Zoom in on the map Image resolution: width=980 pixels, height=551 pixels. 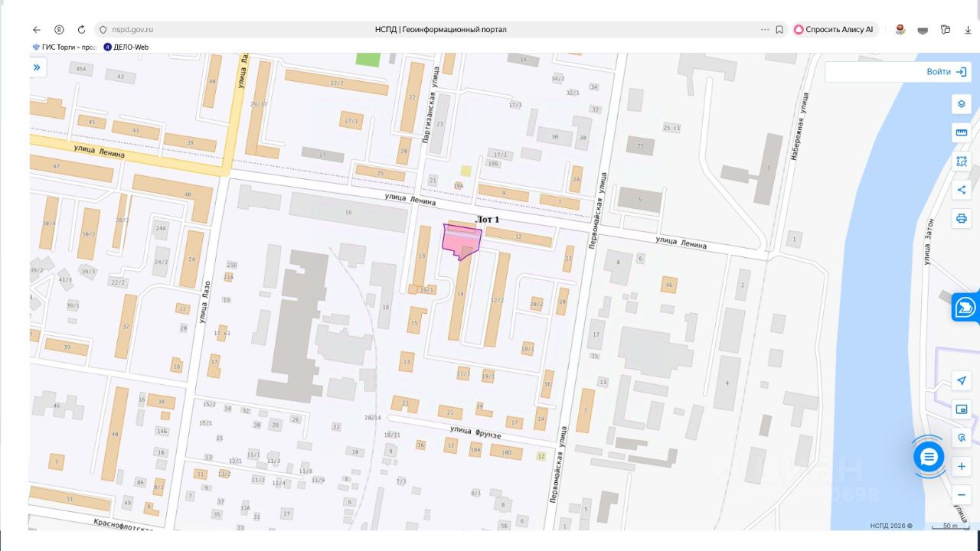[962, 466]
